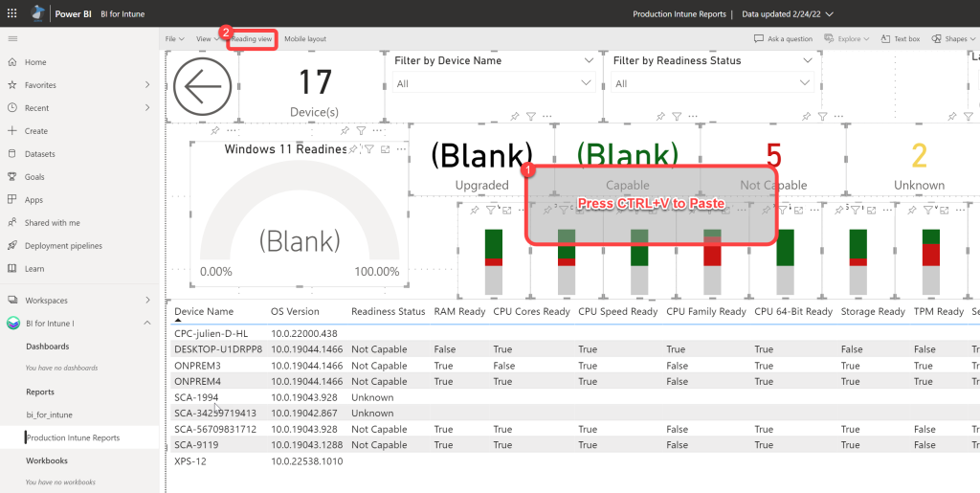Click Ask a question in toolbar
Screen dimensions: 980x493
pos(783,39)
